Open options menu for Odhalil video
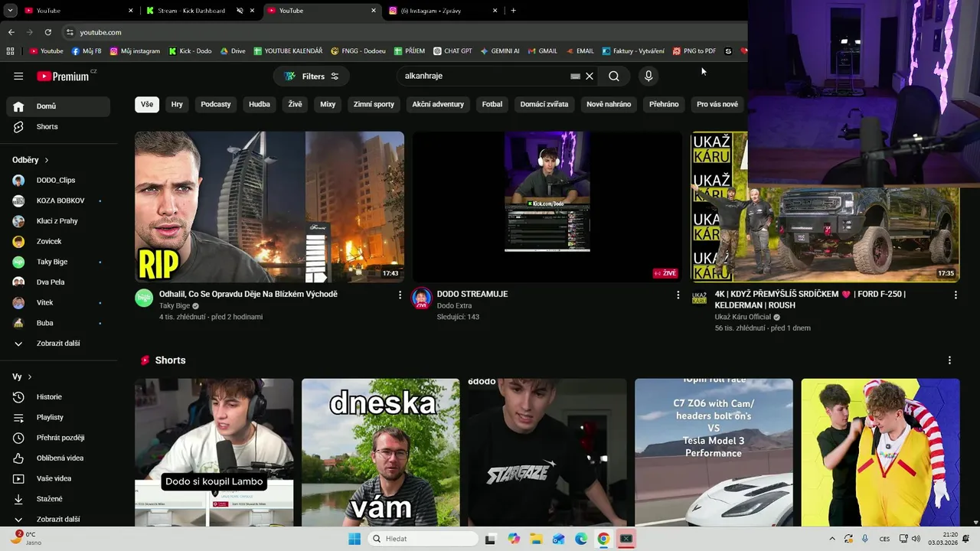980x551 pixels. tap(400, 295)
